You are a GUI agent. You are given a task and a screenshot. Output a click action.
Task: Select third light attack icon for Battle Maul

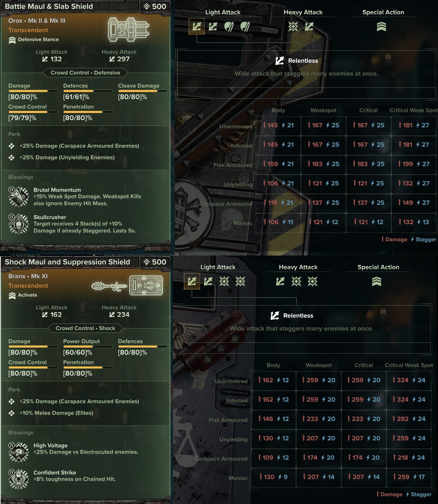pyautogui.click(x=229, y=26)
